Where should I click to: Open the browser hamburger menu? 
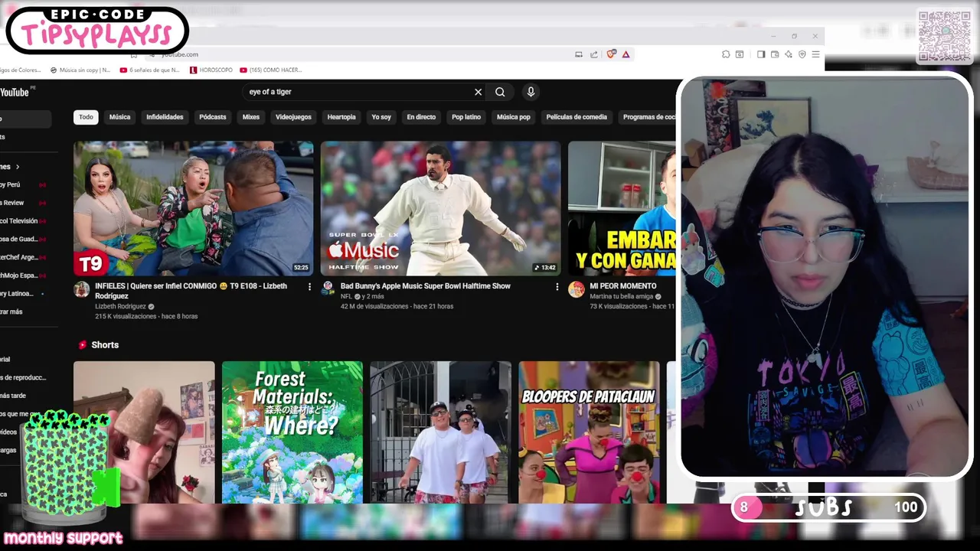point(816,54)
